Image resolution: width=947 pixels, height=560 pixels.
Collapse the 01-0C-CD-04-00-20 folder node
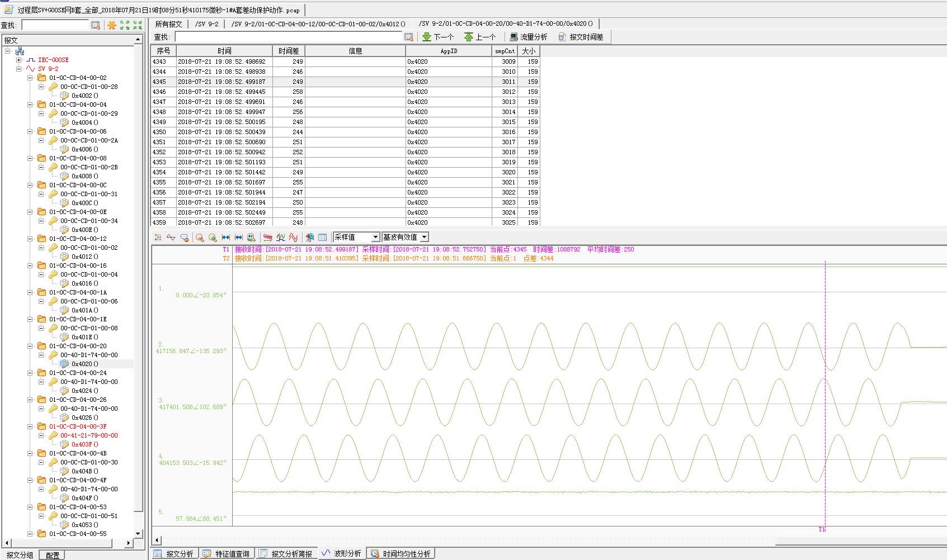click(30, 346)
